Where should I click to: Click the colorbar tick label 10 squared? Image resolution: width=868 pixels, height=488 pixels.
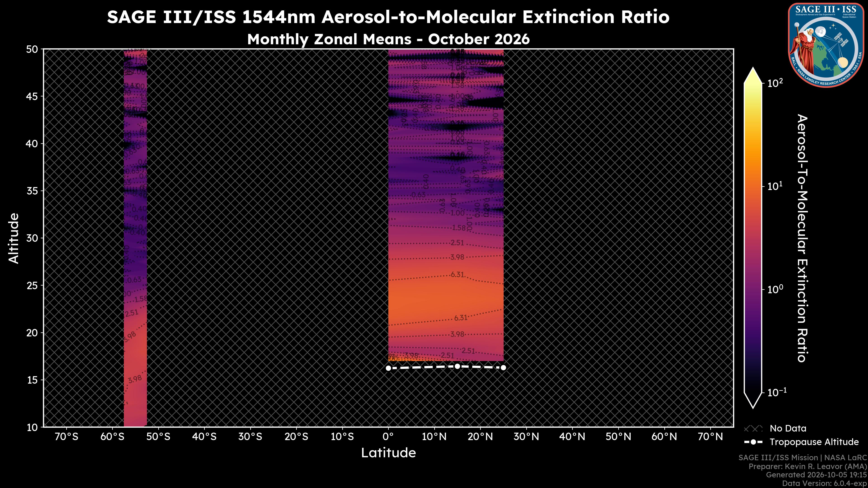coord(775,82)
